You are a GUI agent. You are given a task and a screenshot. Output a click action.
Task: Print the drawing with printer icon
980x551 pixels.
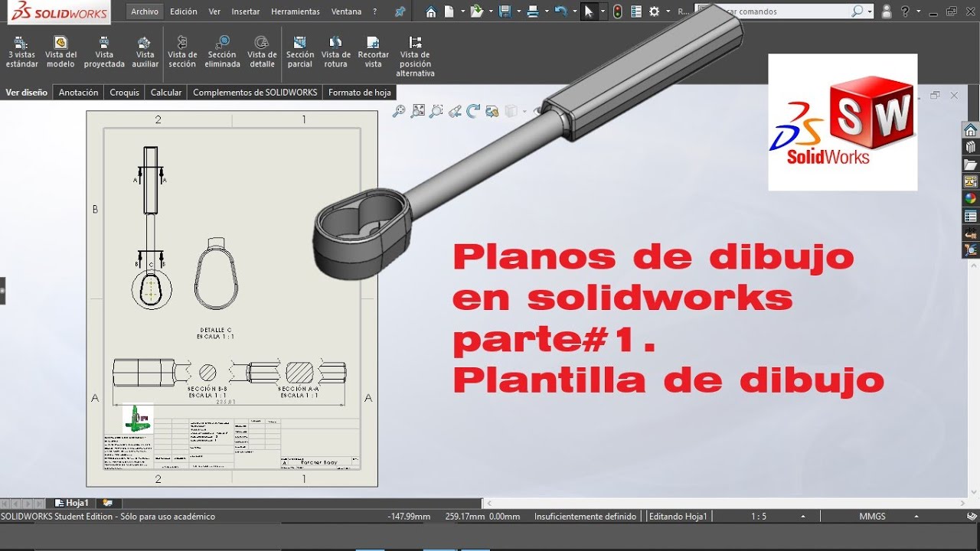click(532, 11)
